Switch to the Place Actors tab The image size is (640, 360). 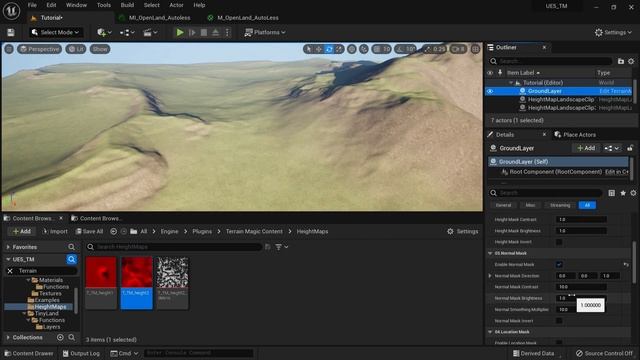tap(575, 135)
